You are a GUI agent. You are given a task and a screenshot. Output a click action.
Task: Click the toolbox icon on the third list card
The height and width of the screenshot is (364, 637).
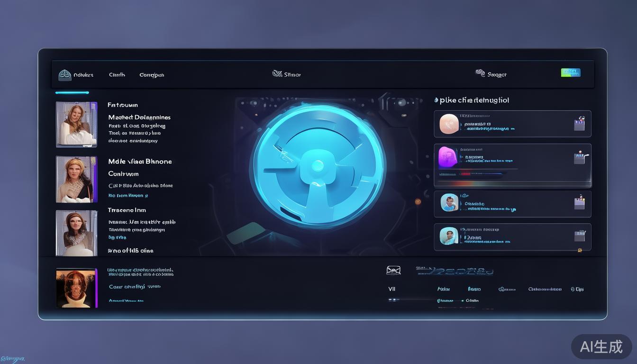(x=579, y=203)
